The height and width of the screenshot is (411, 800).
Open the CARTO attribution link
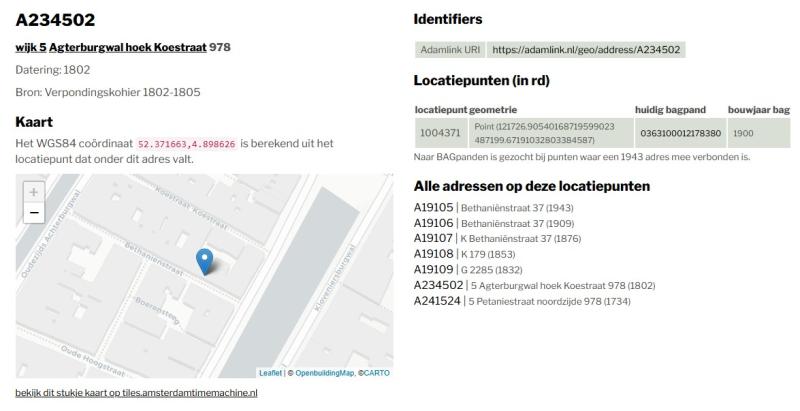376,373
